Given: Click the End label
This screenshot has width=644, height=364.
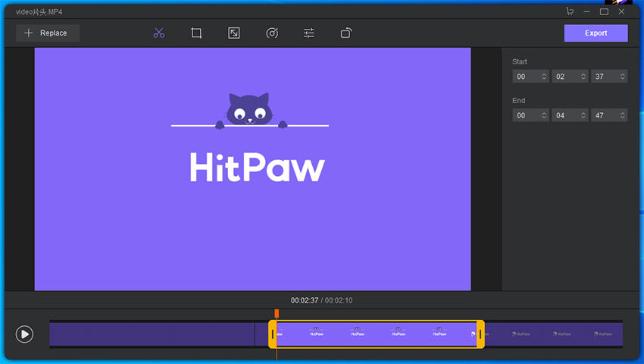Looking at the screenshot, I should coord(519,100).
